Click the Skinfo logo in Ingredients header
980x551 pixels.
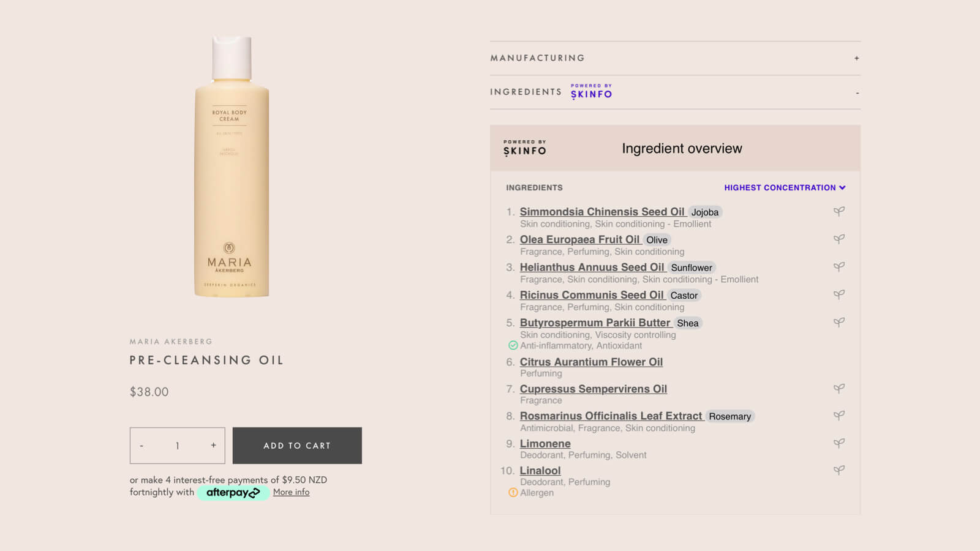[591, 92]
